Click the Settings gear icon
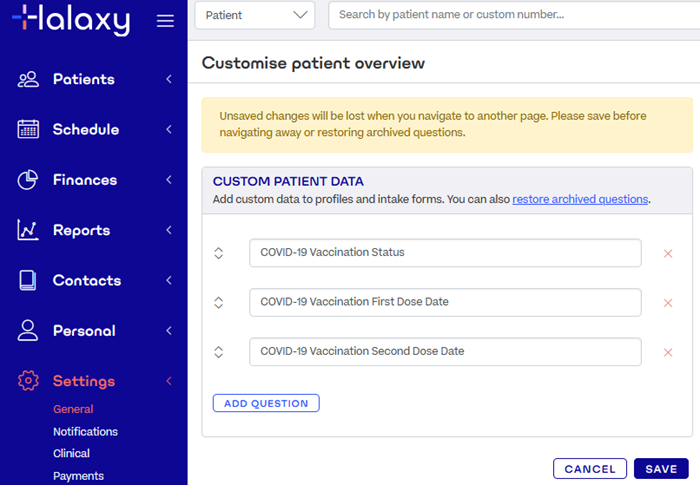Screen dimensions: 700x485 pos(28,381)
